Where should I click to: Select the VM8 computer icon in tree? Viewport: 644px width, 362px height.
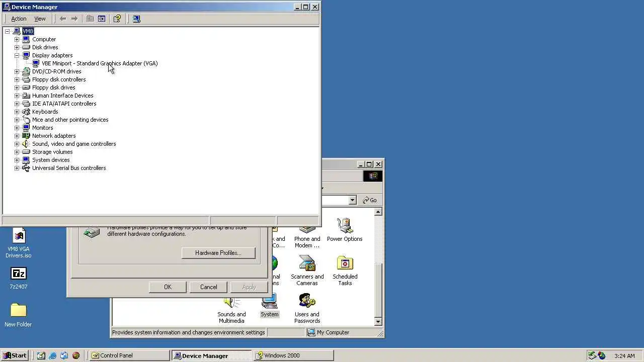point(17,31)
